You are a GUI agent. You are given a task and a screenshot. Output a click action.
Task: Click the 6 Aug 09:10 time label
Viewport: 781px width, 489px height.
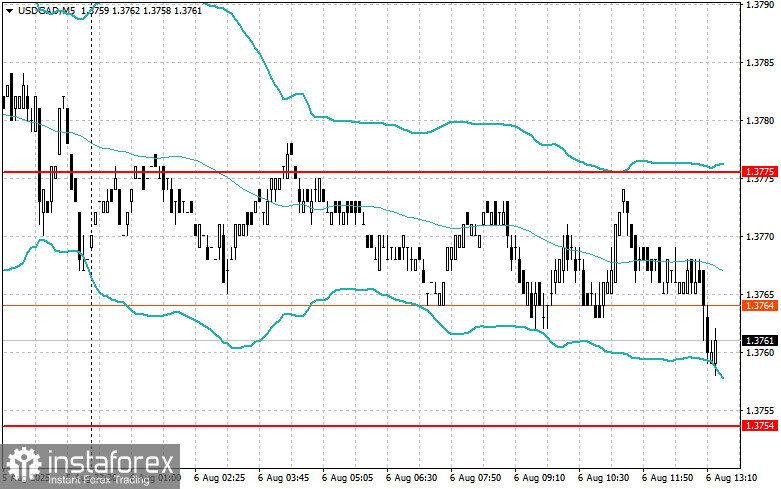point(539,478)
